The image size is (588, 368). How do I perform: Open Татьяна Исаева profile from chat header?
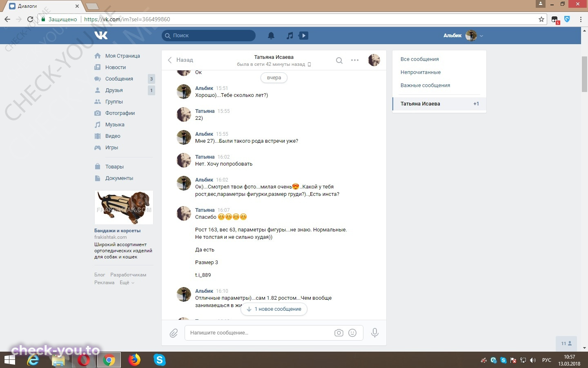pos(274,57)
